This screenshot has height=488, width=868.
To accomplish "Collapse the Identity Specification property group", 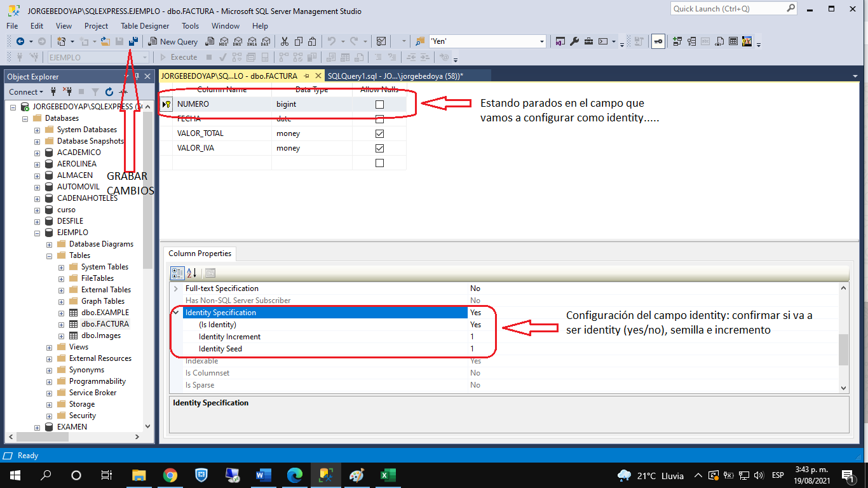I will pyautogui.click(x=176, y=313).
